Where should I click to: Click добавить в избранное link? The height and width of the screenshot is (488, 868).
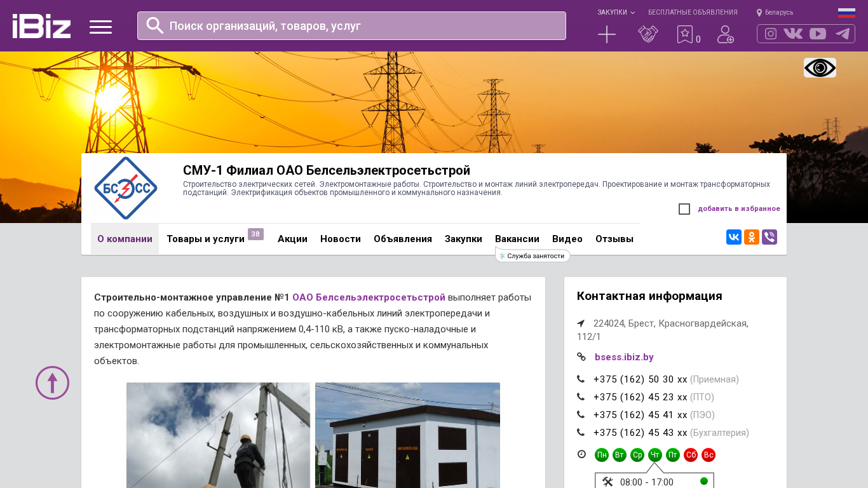[x=739, y=209]
